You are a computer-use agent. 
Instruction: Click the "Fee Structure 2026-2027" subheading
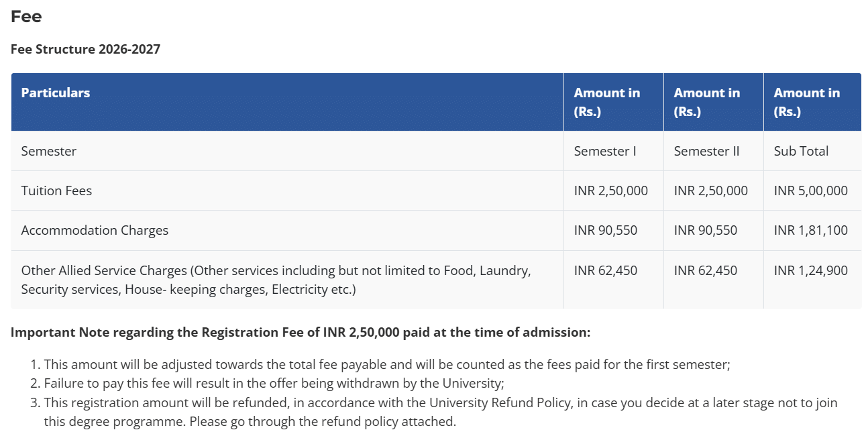[85, 49]
